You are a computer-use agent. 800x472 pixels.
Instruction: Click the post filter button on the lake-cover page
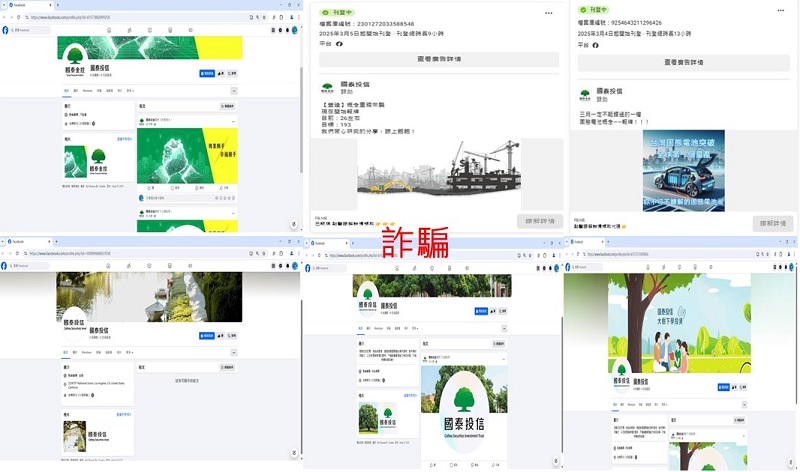[228, 367]
